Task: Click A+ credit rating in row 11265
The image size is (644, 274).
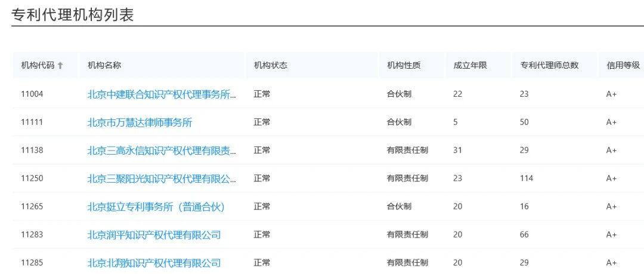Action: click(612, 207)
